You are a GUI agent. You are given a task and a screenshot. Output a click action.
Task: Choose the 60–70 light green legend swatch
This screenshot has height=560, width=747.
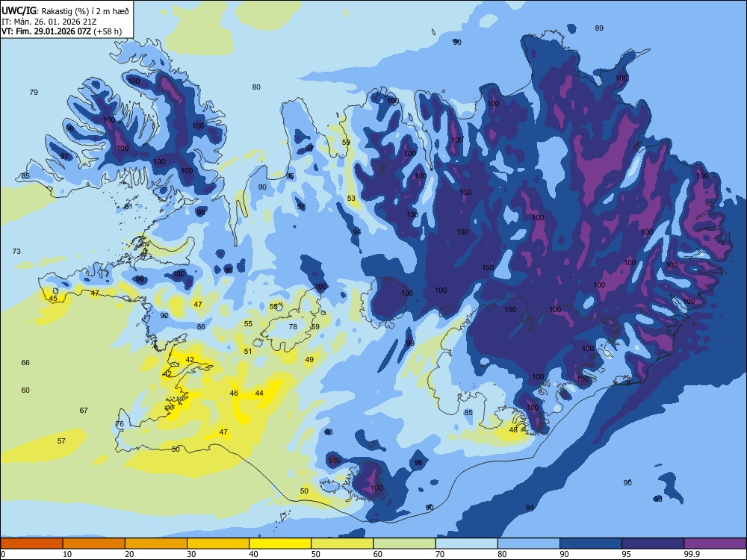pos(404,544)
